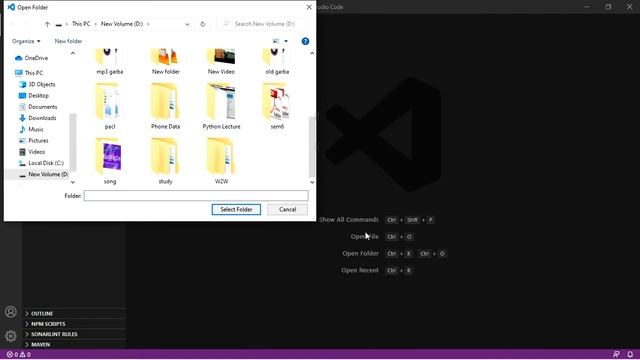Open the VS Code Accounts icon
Screen dimensions: 640x360
11,312
